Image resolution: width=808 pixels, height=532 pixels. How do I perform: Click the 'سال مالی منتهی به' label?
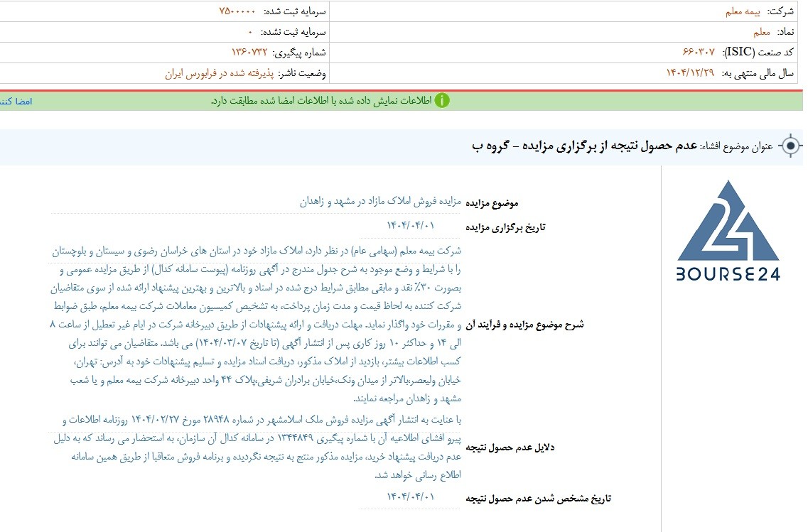758,73
